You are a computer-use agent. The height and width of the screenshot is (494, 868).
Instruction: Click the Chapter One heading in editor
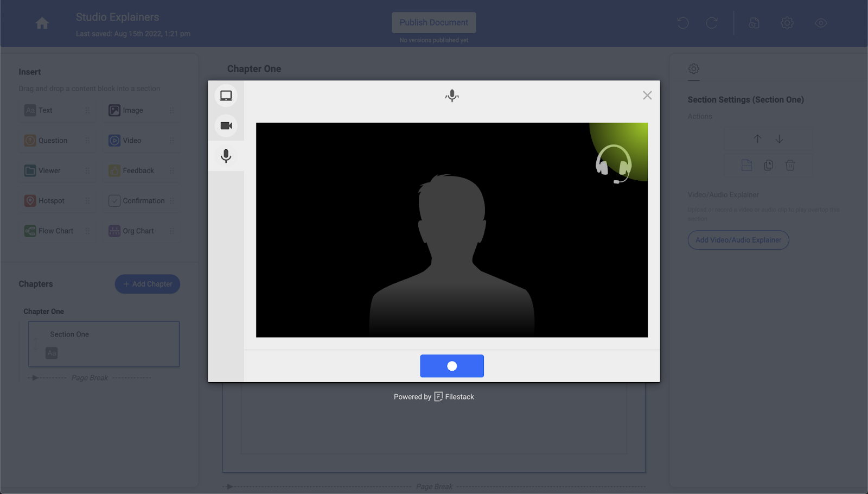[254, 69]
